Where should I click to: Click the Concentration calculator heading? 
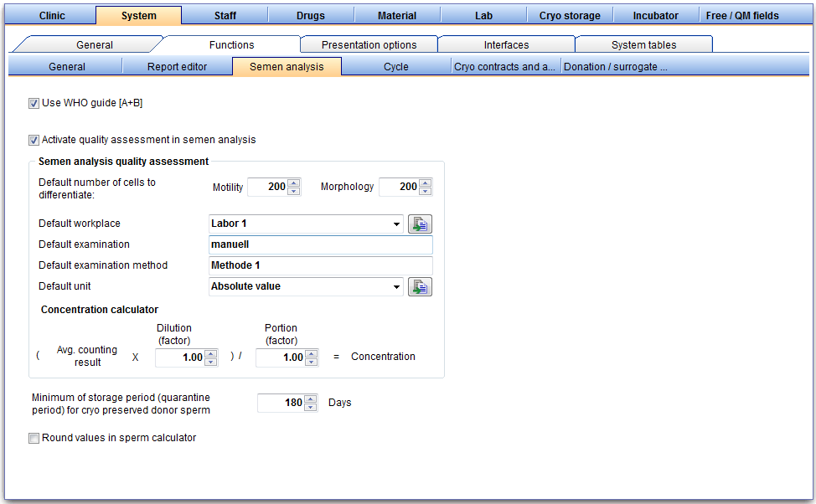[100, 310]
